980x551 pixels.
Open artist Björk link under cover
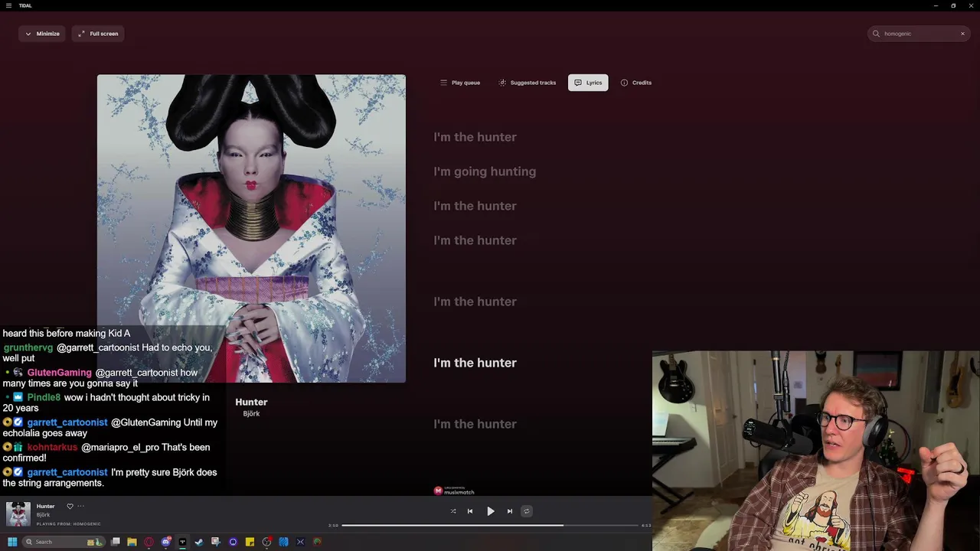(x=251, y=414)
